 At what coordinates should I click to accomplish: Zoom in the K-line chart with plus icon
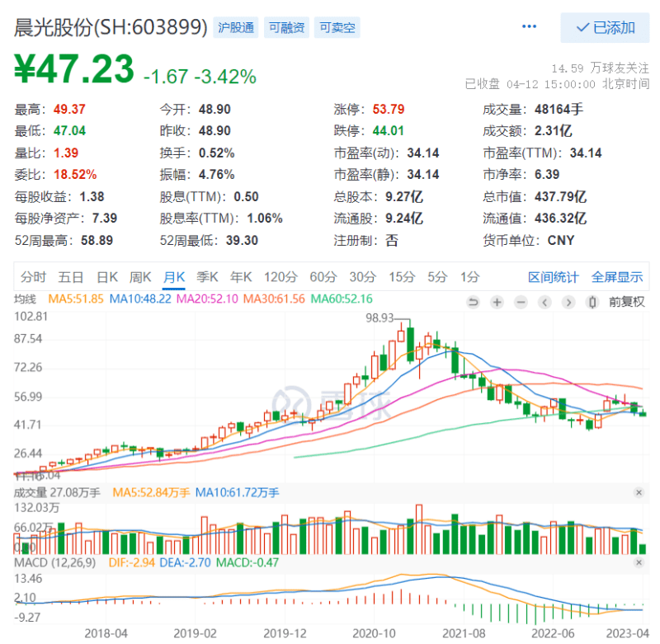497,303
